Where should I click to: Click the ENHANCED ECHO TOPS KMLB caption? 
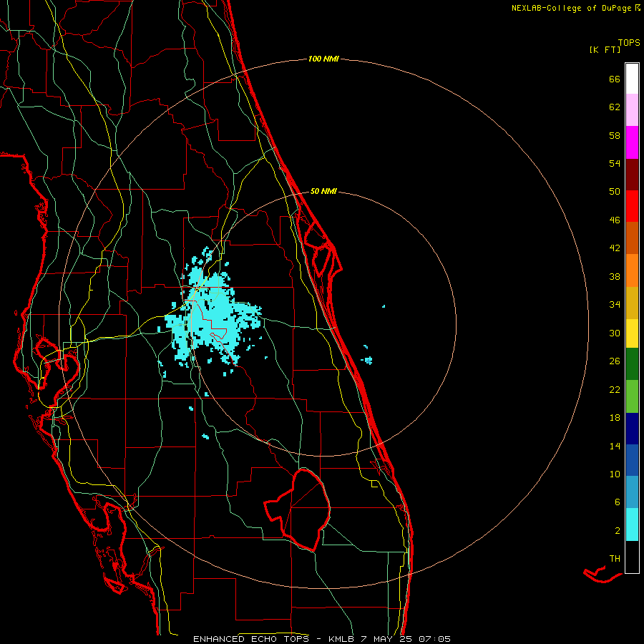321,639
